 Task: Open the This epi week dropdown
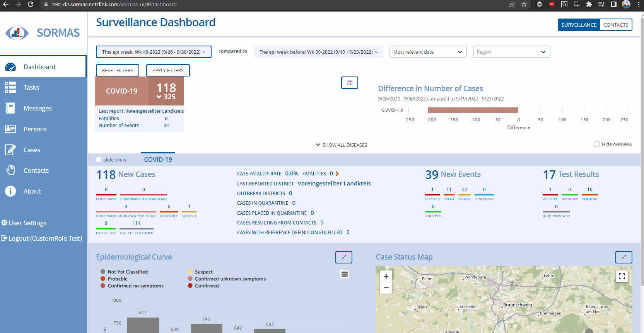pyautogui.click(x=154, y=52)
